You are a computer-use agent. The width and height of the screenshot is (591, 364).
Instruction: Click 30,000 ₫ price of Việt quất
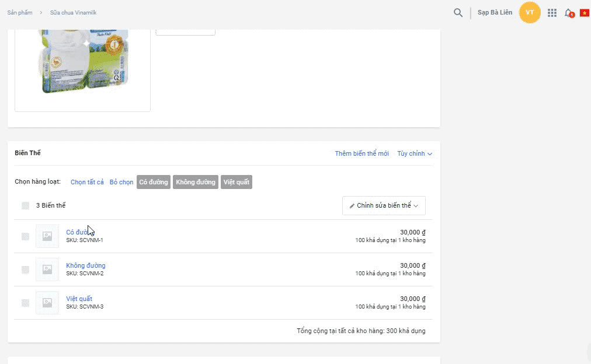pyautogui.click(x=413, y=299)
